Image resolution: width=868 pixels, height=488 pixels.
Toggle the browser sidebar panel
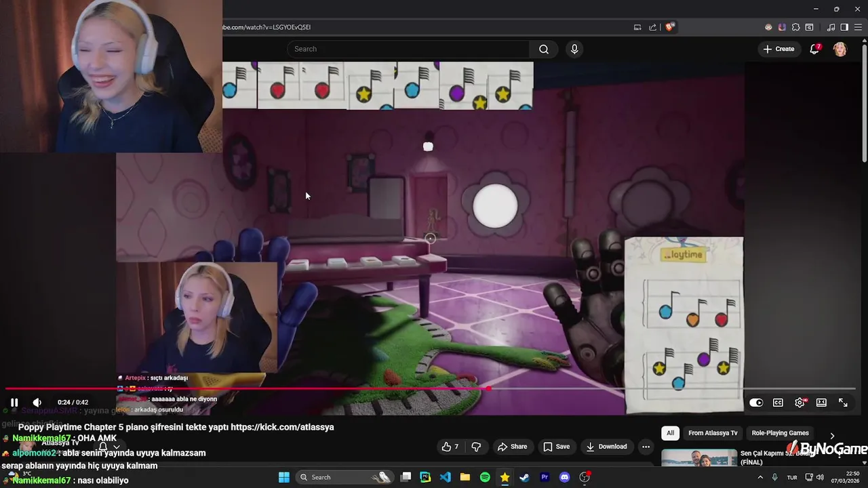(844, 27)
